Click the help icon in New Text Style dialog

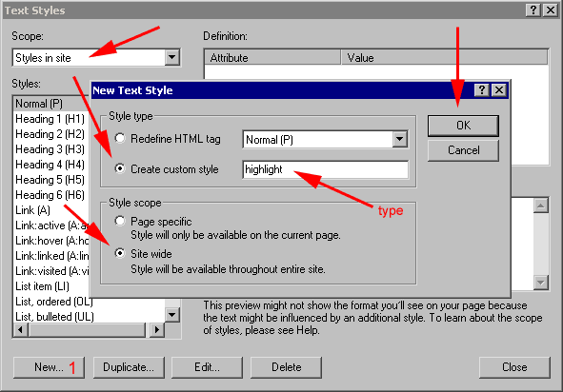tap(481, 90)
